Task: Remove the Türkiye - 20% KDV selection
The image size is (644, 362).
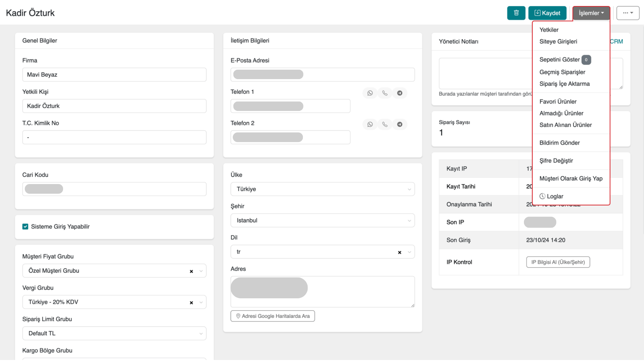Action: (x=191, y=302)
